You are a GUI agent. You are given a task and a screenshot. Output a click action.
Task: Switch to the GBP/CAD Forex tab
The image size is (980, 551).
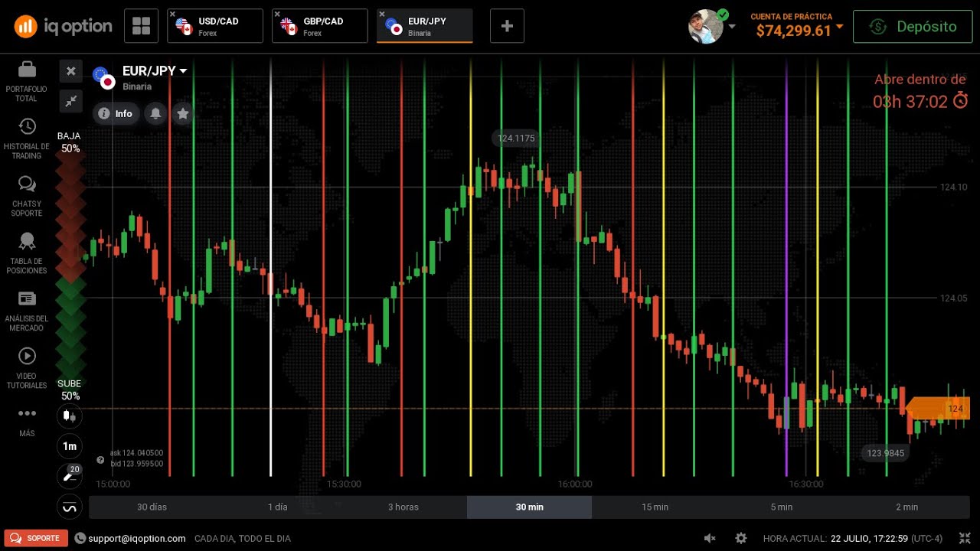[320, 26]
